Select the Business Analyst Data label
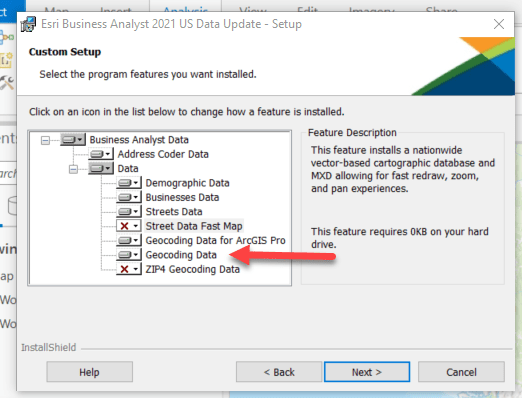 click(139, 140)
